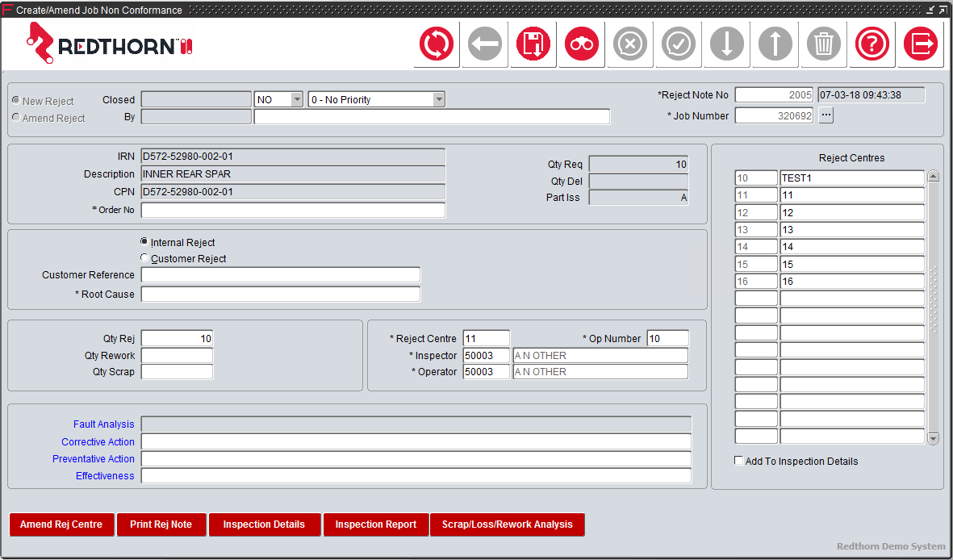Viewport: 953px width, 560px height.
Task: Save the reject note using the save icon
Action: 533,44
